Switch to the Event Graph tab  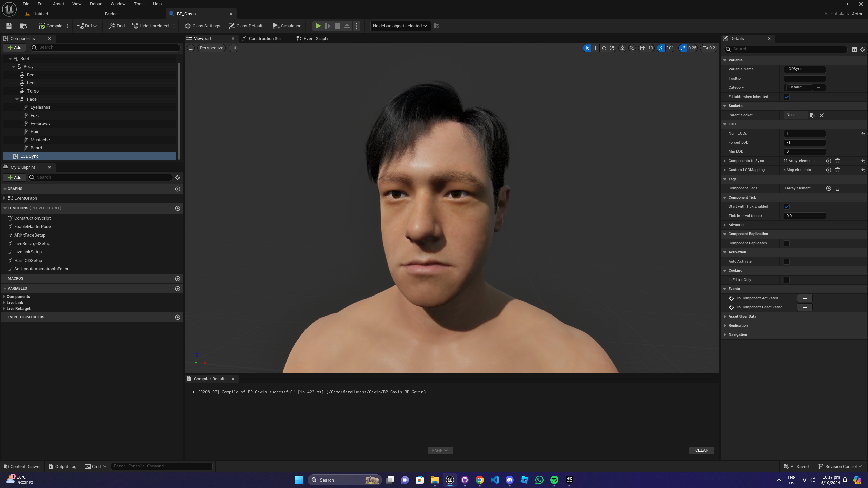[x=312, y=39]
